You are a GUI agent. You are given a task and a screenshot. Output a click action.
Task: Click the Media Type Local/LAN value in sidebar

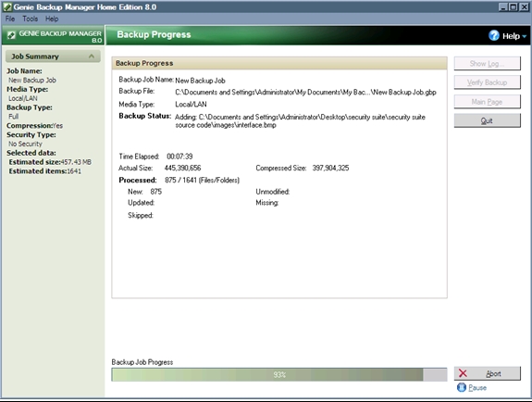pos(23,98)
